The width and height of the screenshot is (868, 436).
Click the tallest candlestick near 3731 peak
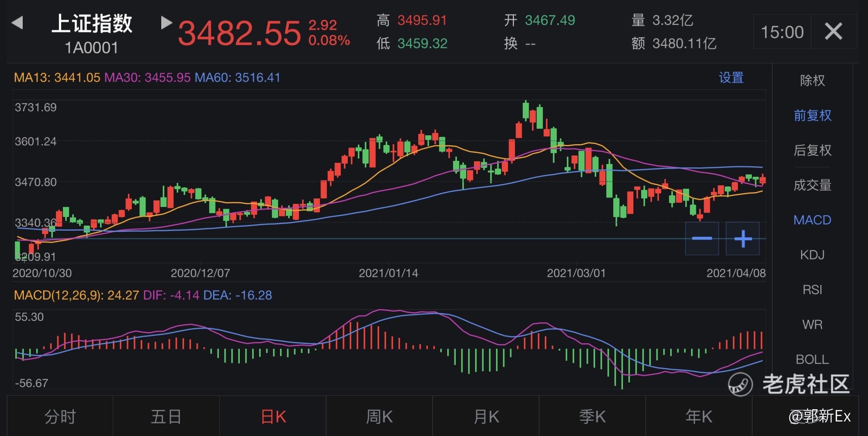click(x=526, y=111)
